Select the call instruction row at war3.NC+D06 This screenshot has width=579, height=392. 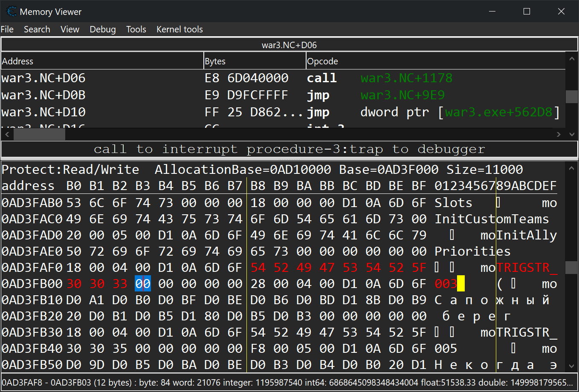tap(283, 78)
